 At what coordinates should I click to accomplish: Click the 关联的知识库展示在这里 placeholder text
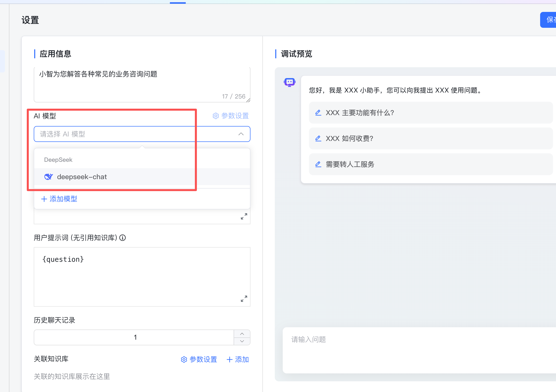tap(72, 377)
